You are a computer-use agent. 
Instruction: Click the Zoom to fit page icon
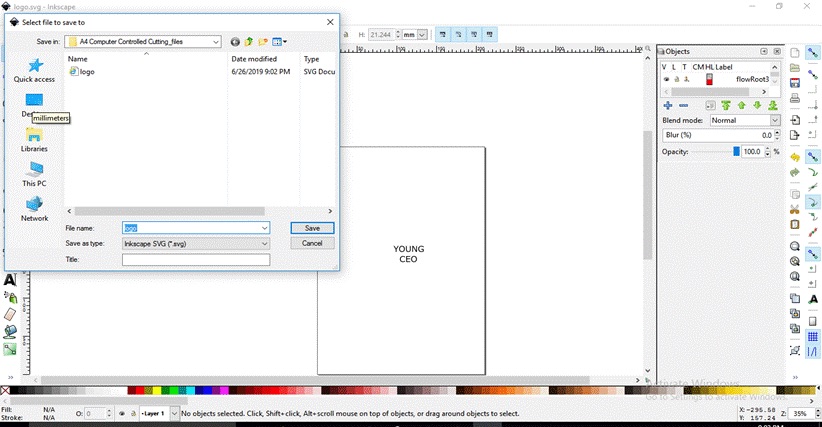[x=795, y=277]
